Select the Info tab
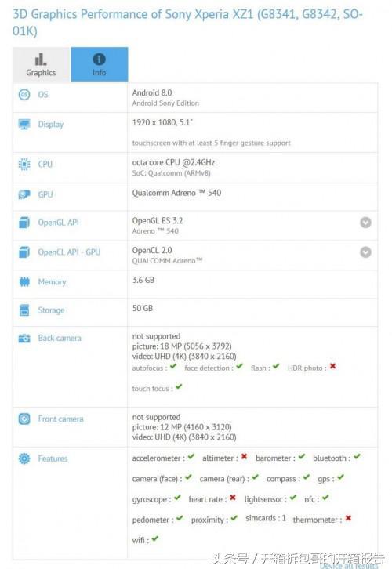 99,63
